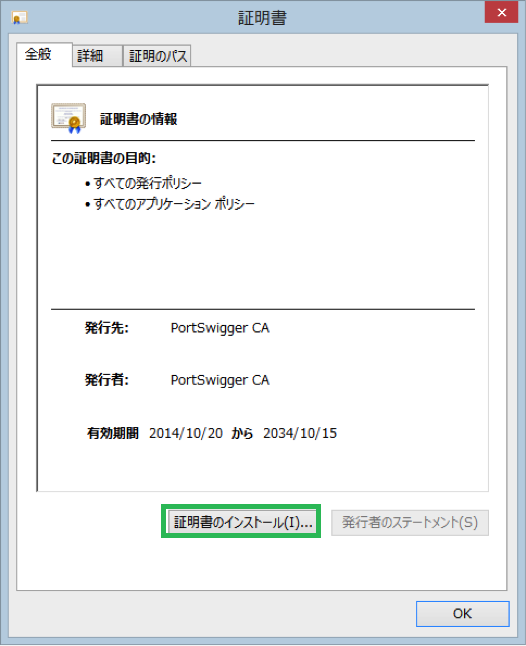The height and width of the screenshot is (646, 526).
Task: Click the 発行者: label
Action: [107, 380]
